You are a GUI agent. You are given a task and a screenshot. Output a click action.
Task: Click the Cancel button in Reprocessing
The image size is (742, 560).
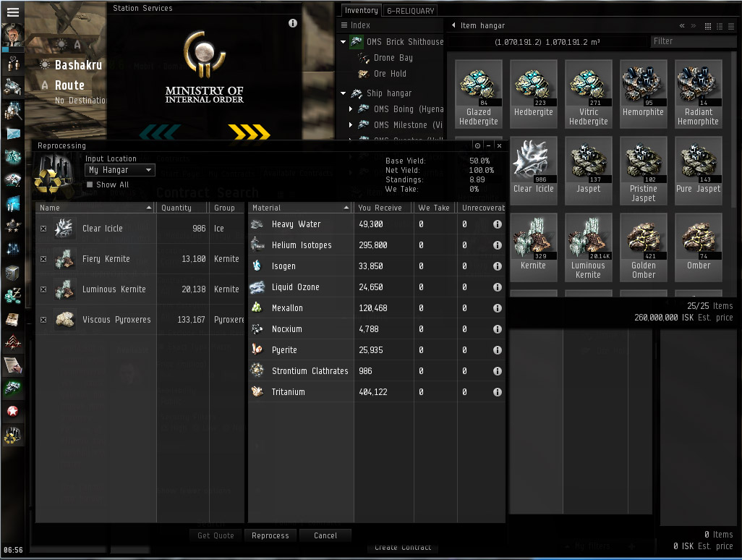click(325, 535)
